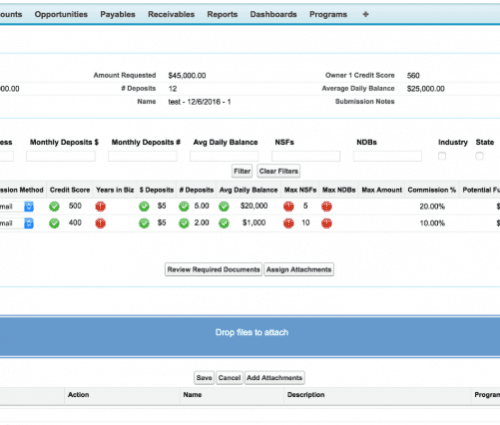Click the 20.00% commission cell
Viewport: 500px width, 425px height.
(x=432, y=206)
